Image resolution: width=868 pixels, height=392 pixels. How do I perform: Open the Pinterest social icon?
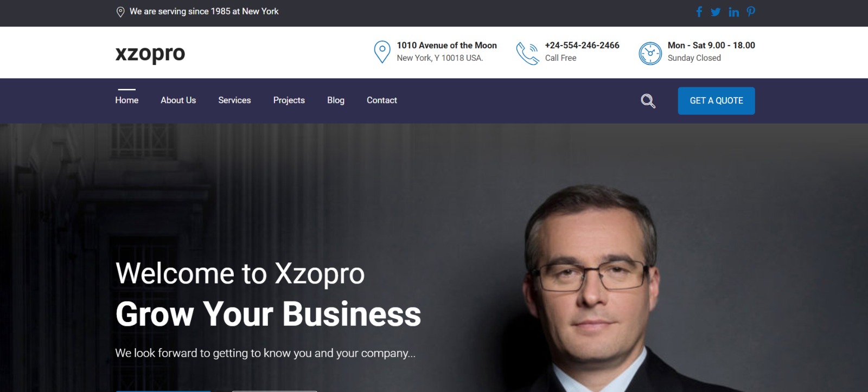(751, 11)
